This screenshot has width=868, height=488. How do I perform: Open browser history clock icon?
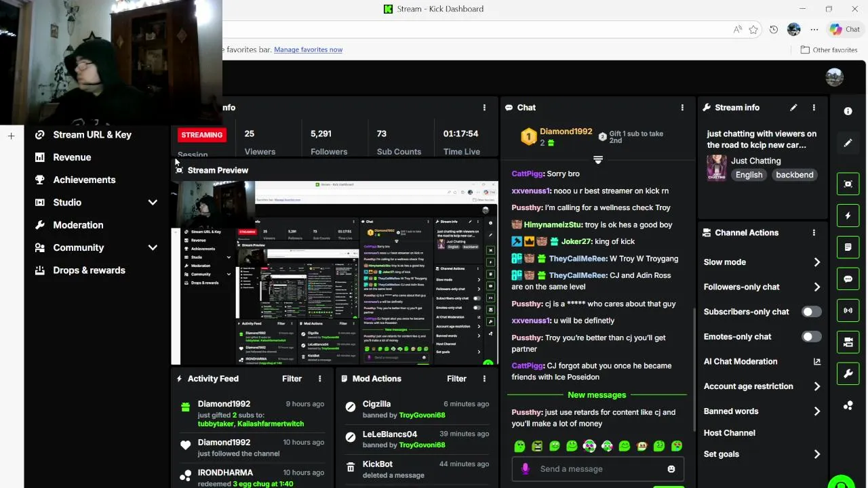click(x=774, y=29)
